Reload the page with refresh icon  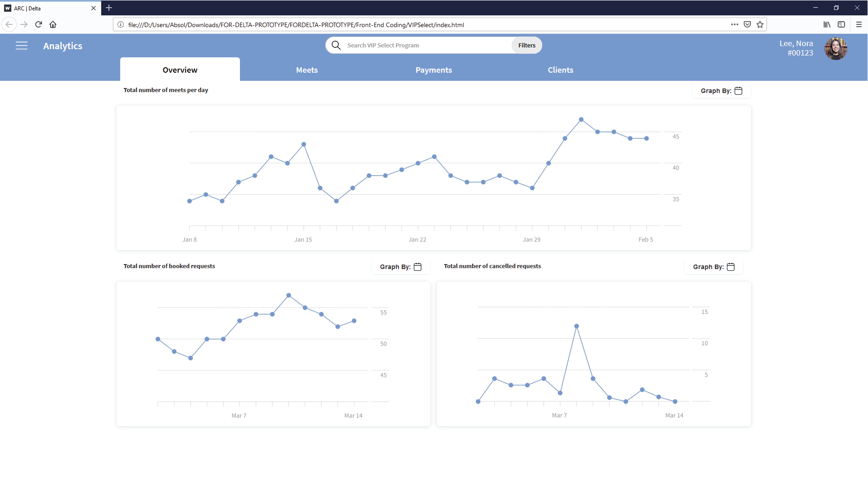point(38,24)
